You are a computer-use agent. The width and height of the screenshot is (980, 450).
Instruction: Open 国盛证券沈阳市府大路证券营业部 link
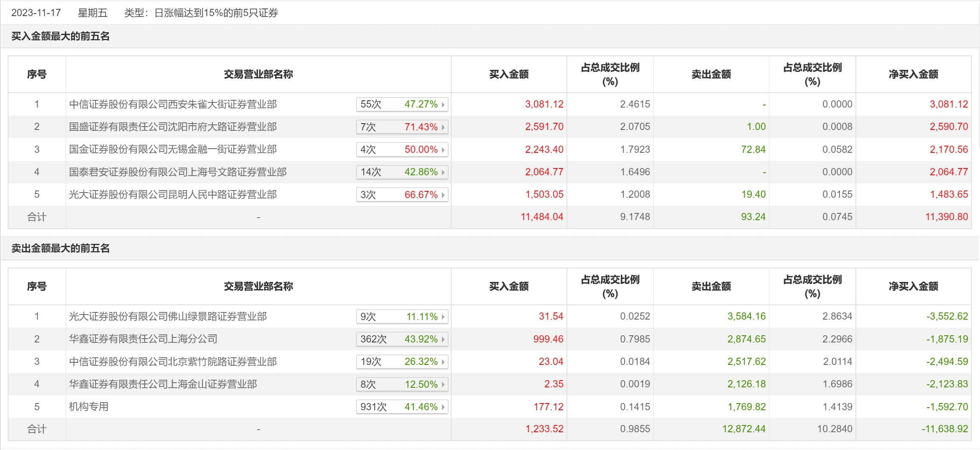pos(173,127)
